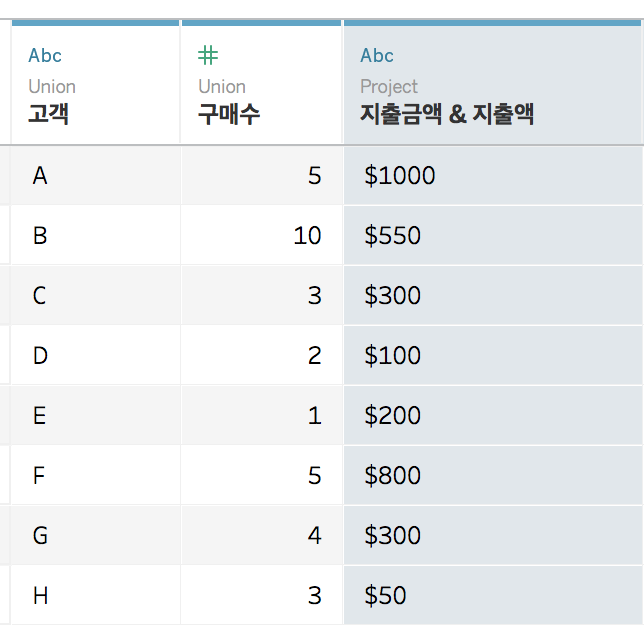
Task: Select the $1000 value cell
Action: click(x=492, y=175)
